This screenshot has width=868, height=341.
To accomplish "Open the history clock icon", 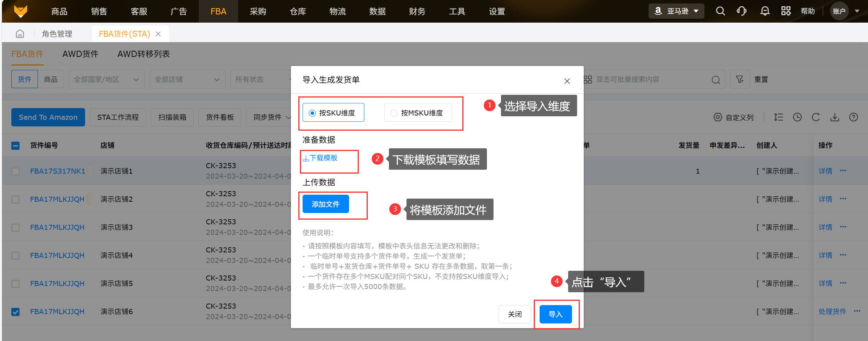I will point(797,117).
